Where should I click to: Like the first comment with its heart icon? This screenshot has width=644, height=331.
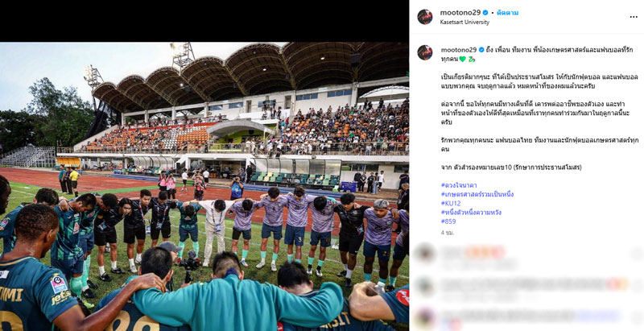pyautogui.click(x=636, y=254)
